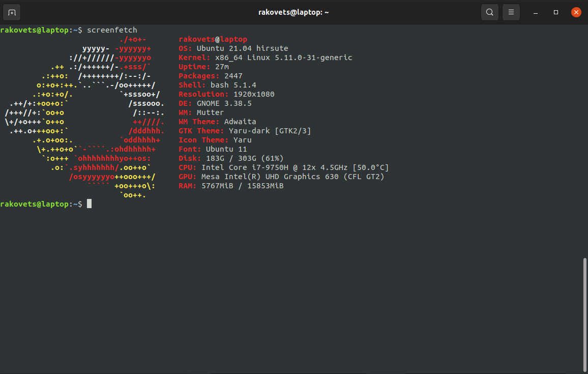Click OS line Ubuntu 21.04 hirsute
588x374 pixels.
coord(233,48)
